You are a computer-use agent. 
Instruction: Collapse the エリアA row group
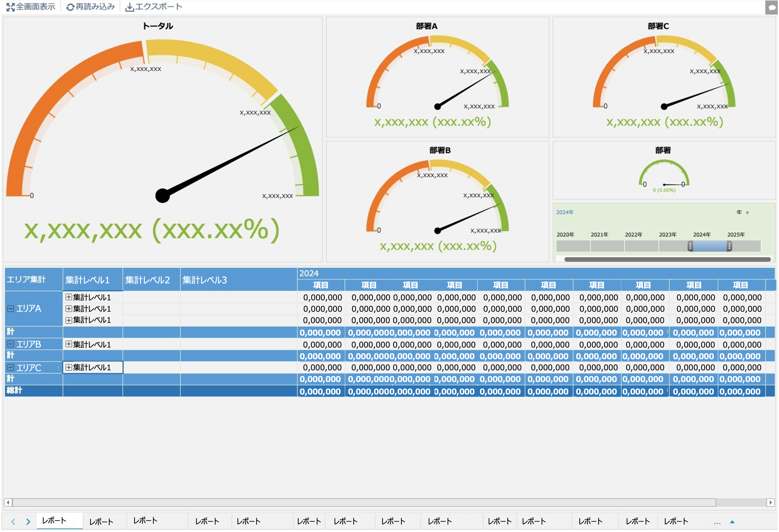pos(11,308)
